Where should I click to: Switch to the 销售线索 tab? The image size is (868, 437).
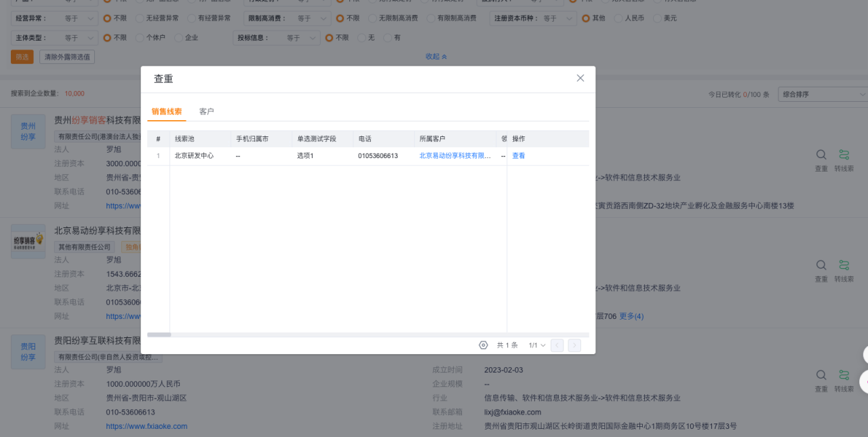167,111
